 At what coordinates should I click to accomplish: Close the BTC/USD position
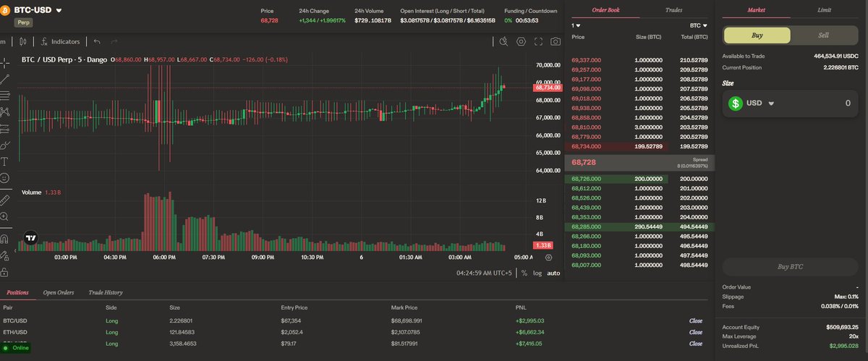click(696, 320)
